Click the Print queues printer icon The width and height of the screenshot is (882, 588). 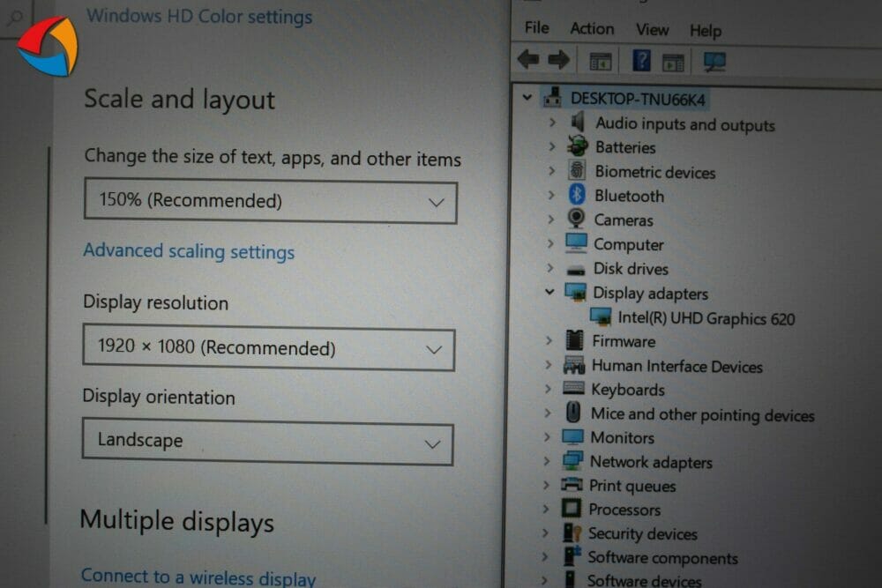coord(572,484)
